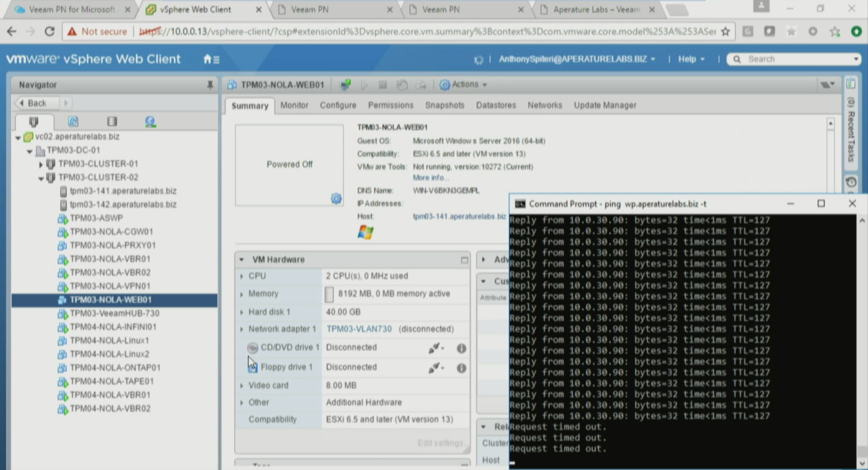Click the refresh spinner icon in header
The image size is (868, 470).
tap(479, 59)
